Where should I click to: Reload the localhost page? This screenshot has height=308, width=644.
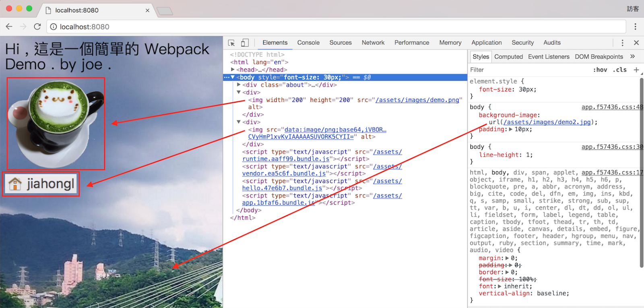[37, 27]
